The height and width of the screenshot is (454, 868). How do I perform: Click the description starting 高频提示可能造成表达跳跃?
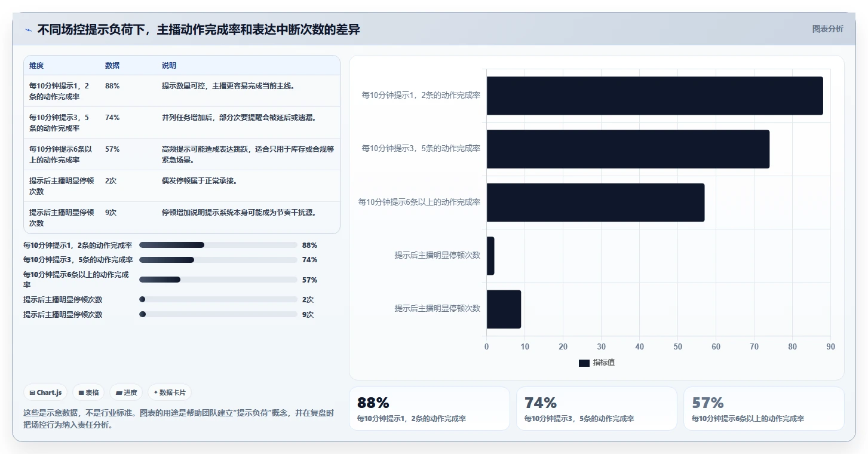[248, 155]
